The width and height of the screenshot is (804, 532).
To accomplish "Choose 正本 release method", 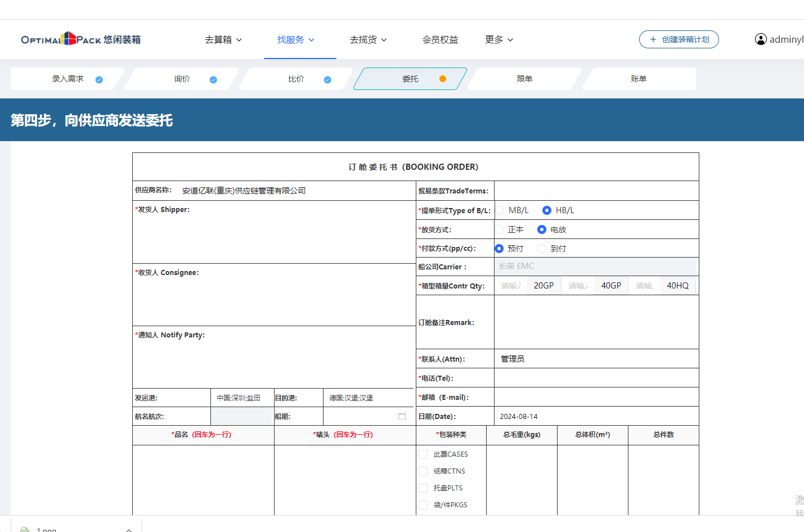I will 499,229.
